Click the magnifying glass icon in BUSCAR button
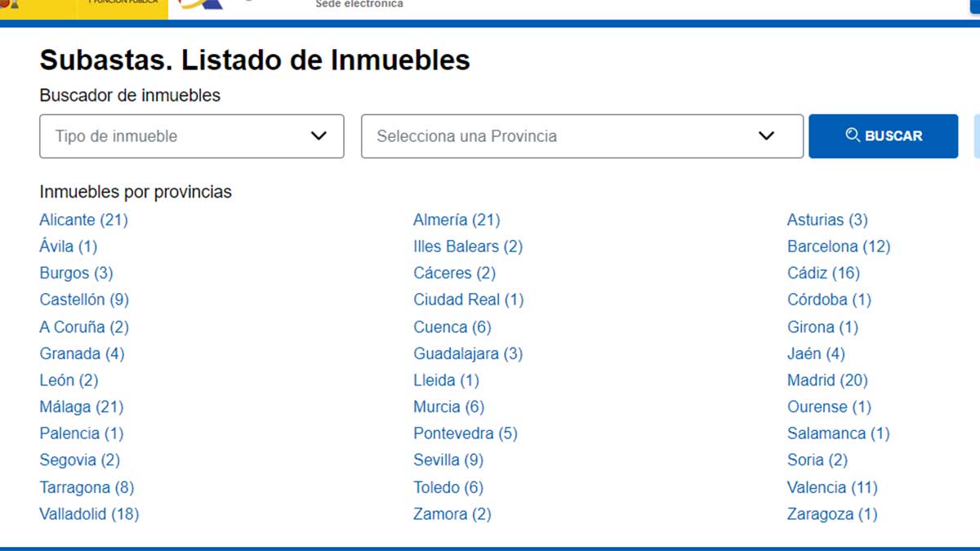 853,136
